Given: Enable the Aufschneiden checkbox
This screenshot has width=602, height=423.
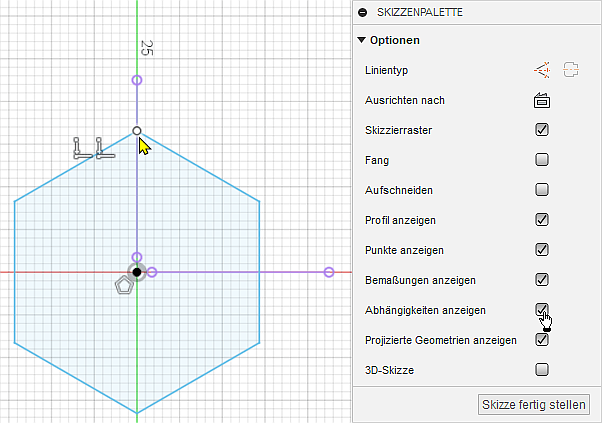Looking at the screenshot, I should 542,189.
